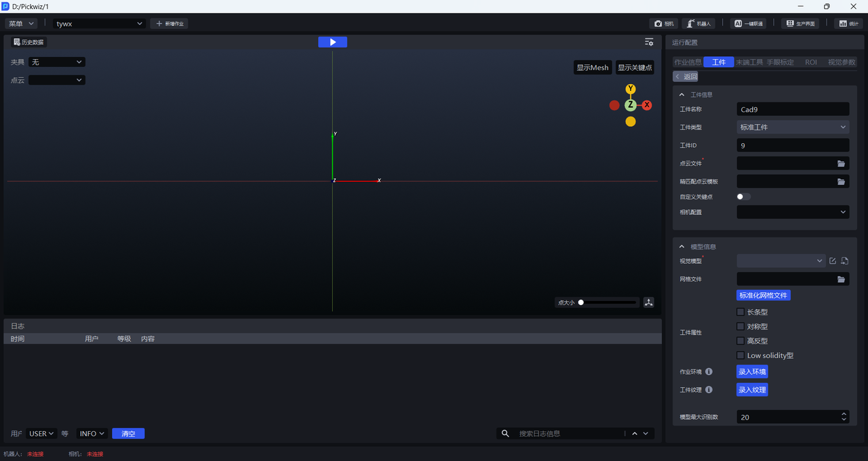Click the 显示Mesh button

(x=592, y=68)
